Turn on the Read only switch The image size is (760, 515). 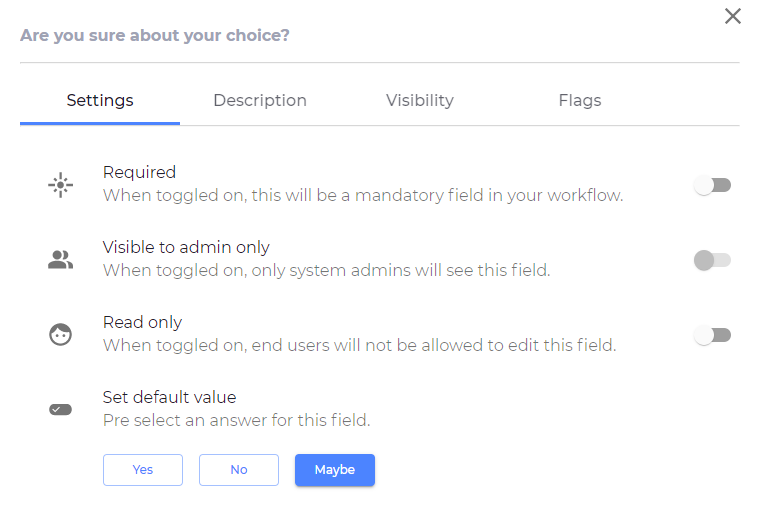(x=713, y=335)
